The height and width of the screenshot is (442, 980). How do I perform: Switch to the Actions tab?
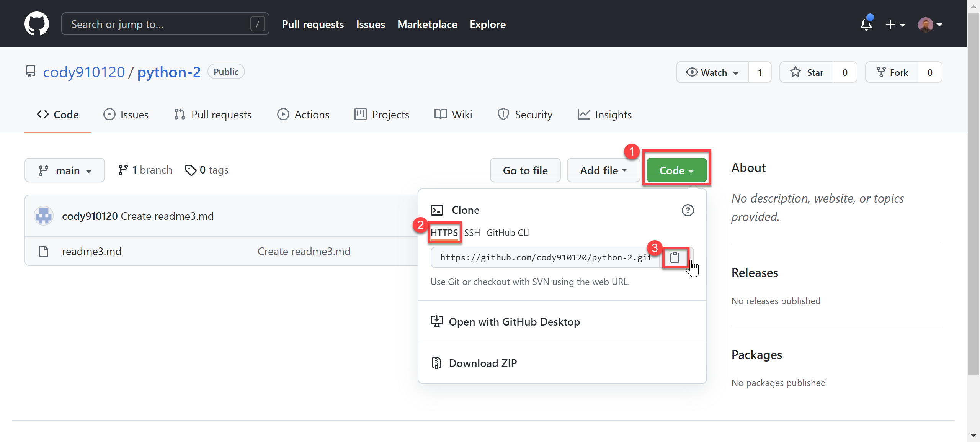(303, 115)
